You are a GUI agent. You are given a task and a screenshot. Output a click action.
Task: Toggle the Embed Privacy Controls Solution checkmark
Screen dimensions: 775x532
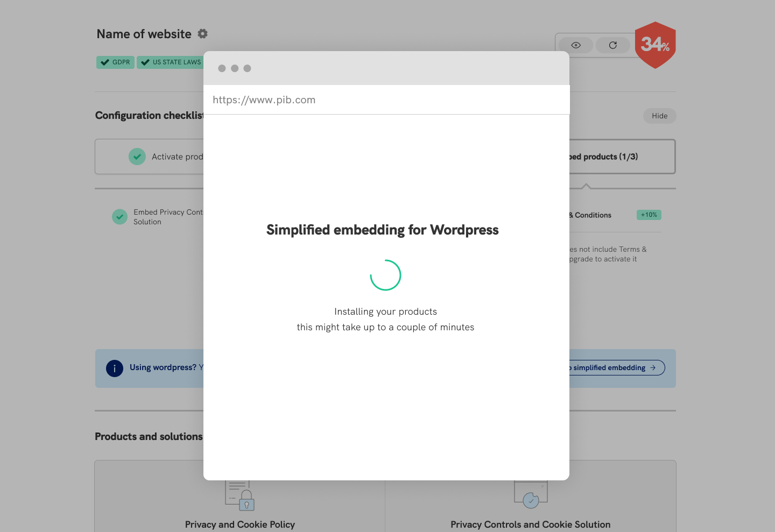click(119, 217)
